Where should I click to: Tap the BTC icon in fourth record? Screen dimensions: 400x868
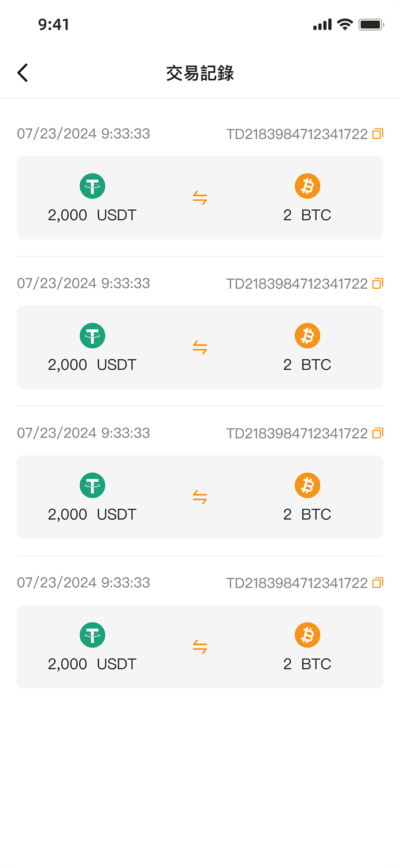click(x=308, y=635)
